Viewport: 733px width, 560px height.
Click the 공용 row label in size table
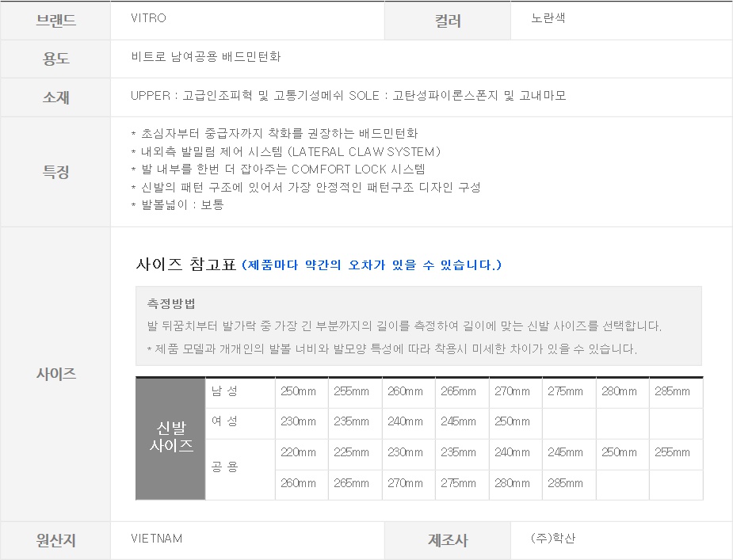coord(224,467)
